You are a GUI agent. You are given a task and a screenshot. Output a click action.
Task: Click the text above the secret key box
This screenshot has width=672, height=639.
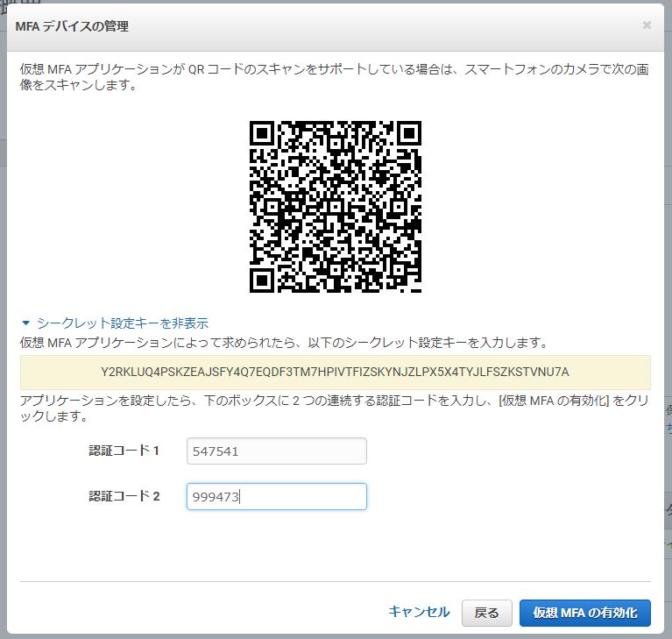[x=284, y=343]
